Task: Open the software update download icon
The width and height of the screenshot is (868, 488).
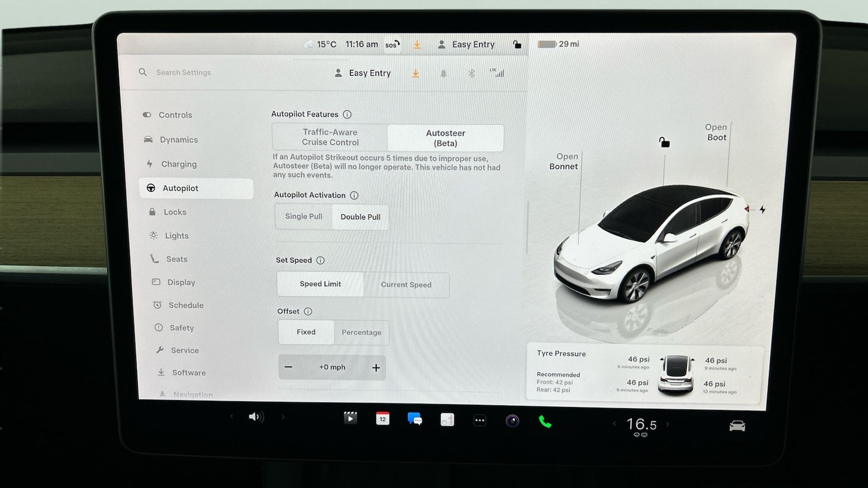Action: pos(416,73)
